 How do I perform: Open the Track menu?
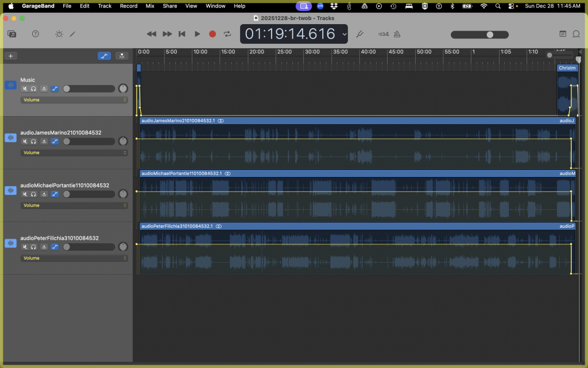coord(105,6)
